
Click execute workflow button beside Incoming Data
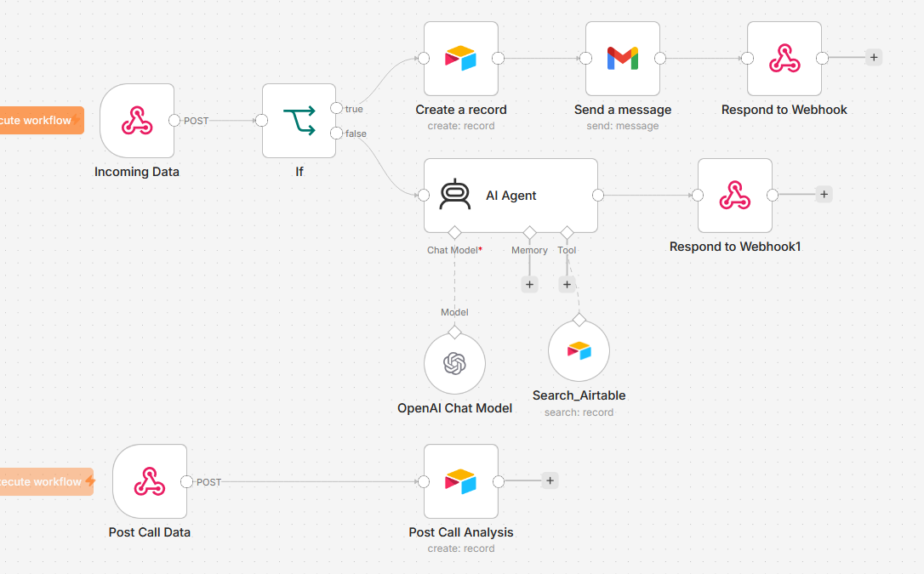pyautogui.click(x=42, y=121)
